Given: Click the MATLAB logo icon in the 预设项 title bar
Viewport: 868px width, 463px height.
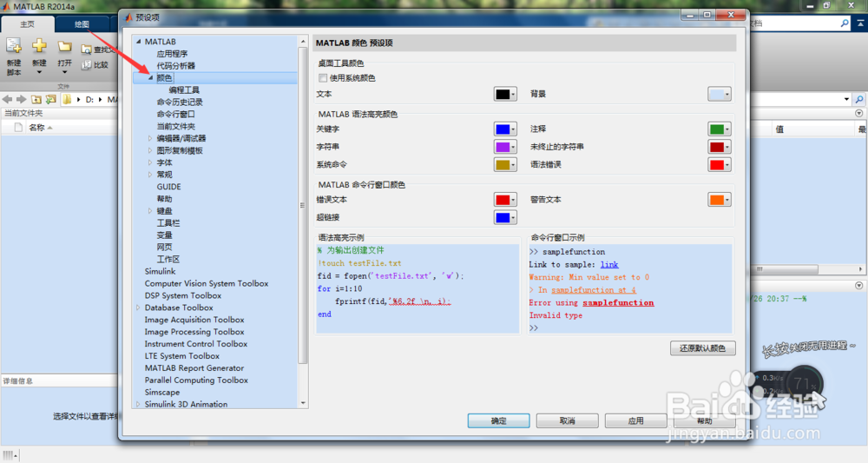Looking at the screenshot, I should [128, 17].
